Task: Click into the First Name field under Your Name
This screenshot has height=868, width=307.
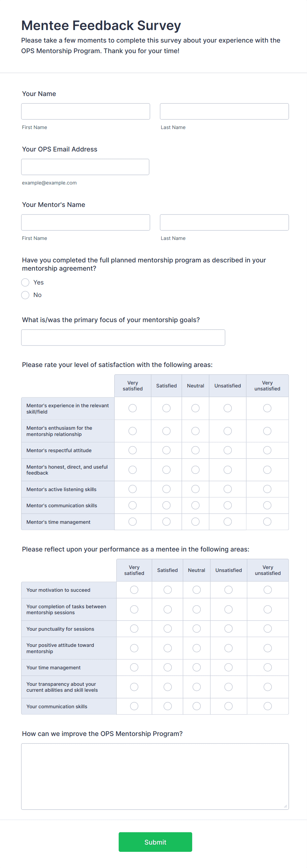Action: [x=85, y=111]
